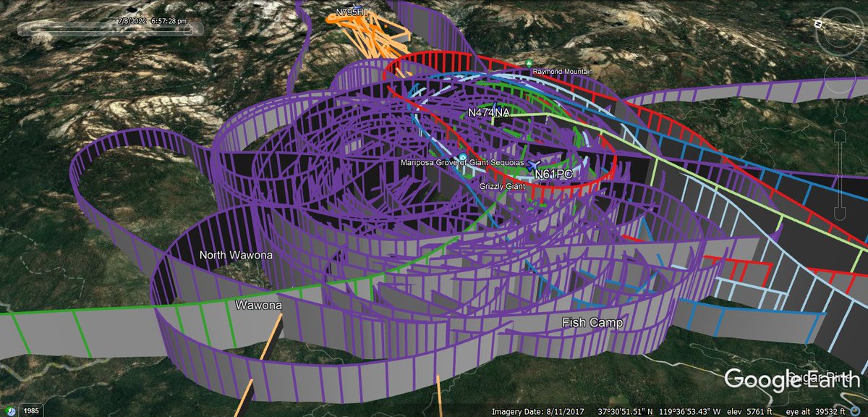Open historical imagery clock icon

11,411
